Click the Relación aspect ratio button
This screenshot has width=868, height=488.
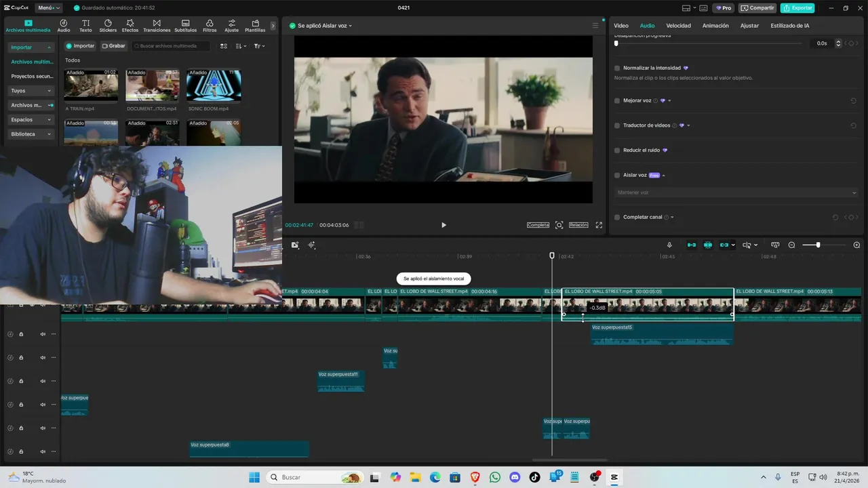pyautogui.click(x=578, y=225)
